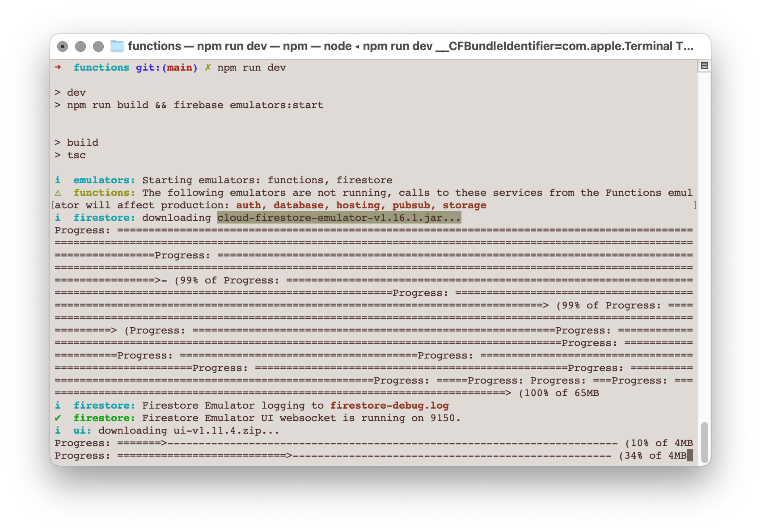The width and height of the screenshot is (761, 532).
Task: Close the Terminal window
Action: [x=63, y=46]
